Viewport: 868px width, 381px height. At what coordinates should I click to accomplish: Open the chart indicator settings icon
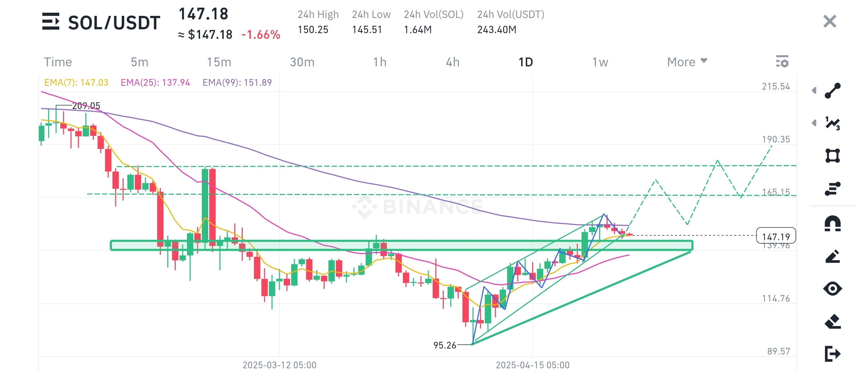782,62
